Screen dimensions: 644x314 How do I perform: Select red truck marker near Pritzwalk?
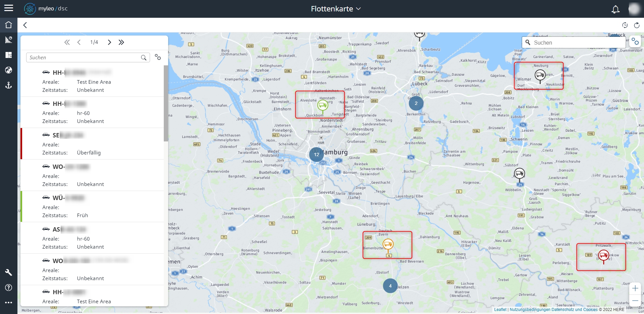[x=603, y=256]
